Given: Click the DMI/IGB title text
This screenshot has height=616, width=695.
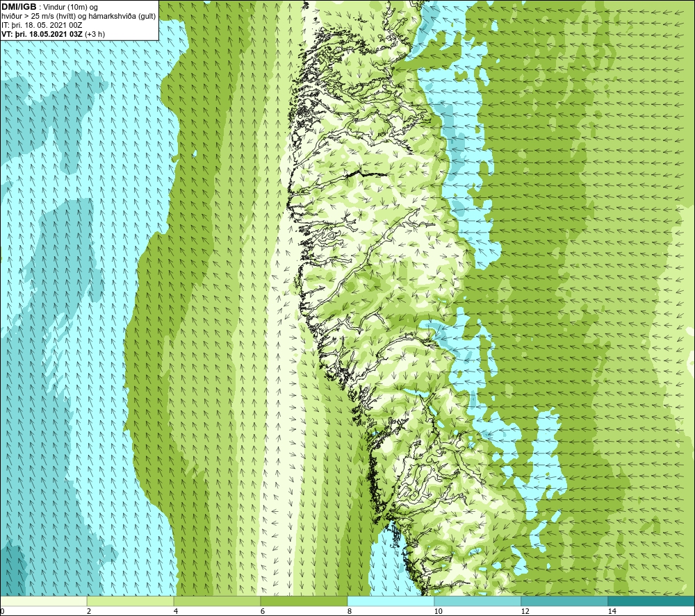Looking at the screenshot, I should click(x=19, y=7).
